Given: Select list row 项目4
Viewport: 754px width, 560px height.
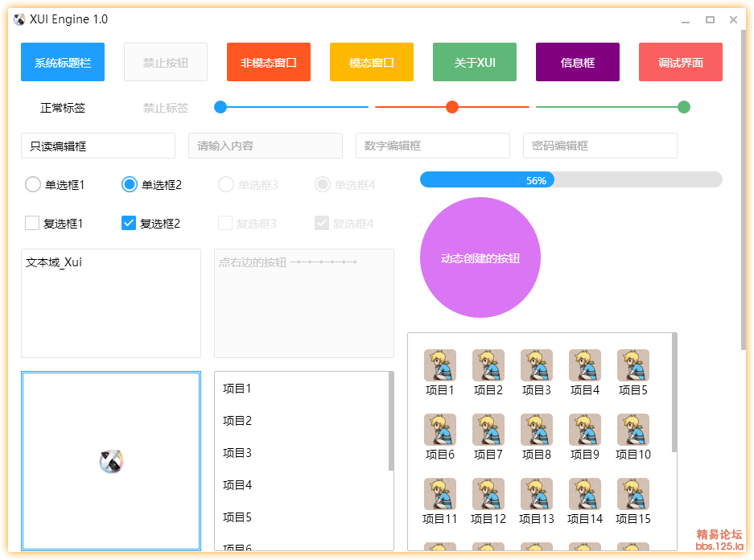Looking at the screenshot, I should [302, 485].
